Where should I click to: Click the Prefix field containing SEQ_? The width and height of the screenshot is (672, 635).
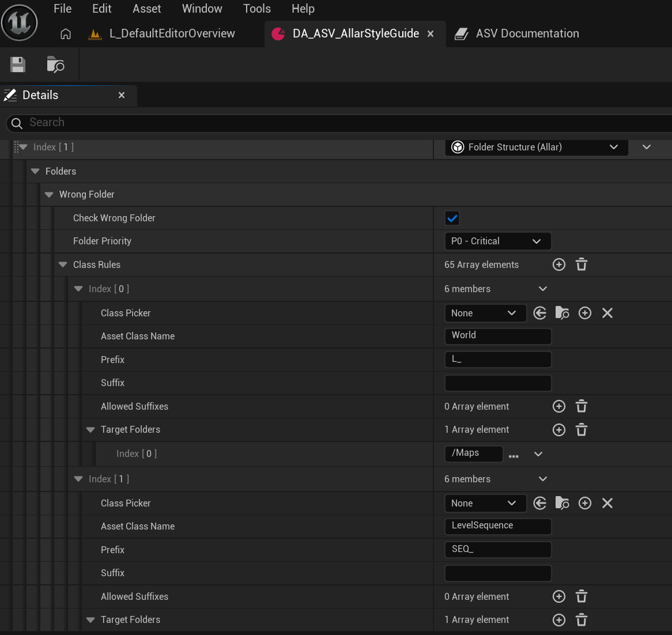(x=498, y=550)
